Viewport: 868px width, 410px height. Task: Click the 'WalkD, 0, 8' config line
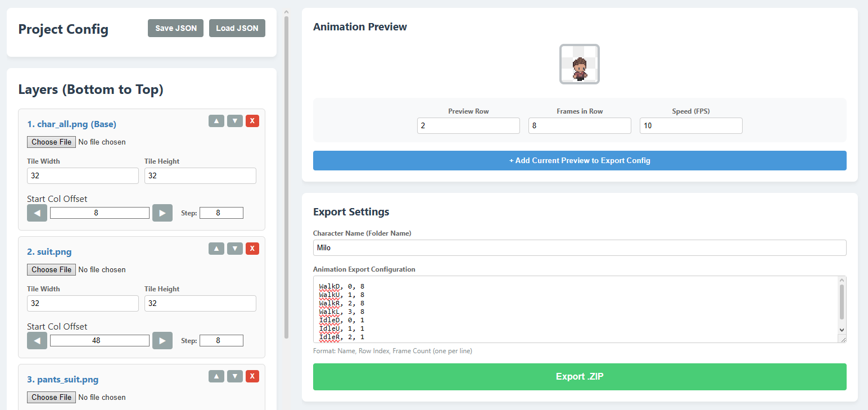click(x=342, y=286)
